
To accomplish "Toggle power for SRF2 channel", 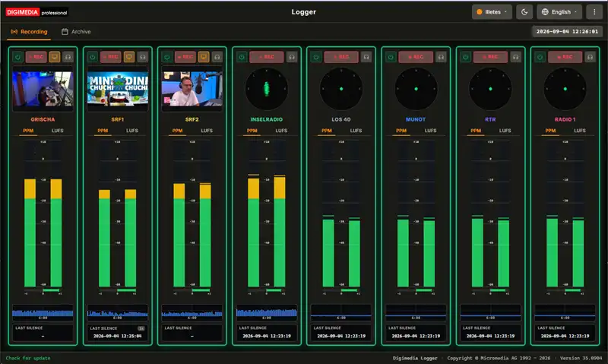I will pos(167,57).
